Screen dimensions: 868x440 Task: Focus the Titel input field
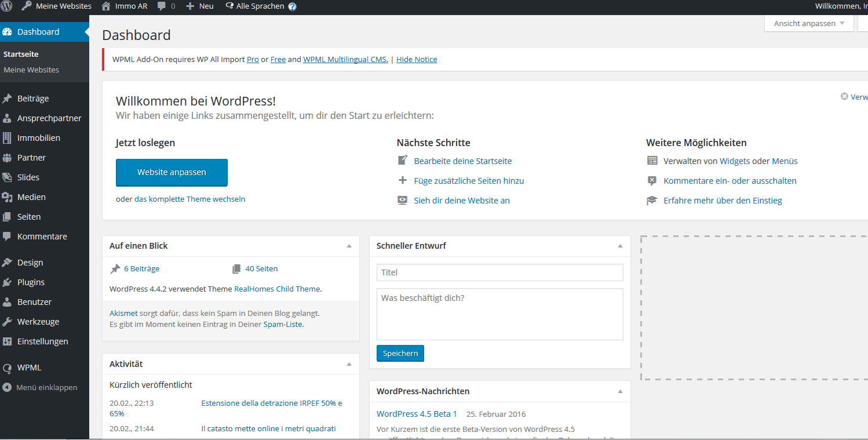point(500,272)
